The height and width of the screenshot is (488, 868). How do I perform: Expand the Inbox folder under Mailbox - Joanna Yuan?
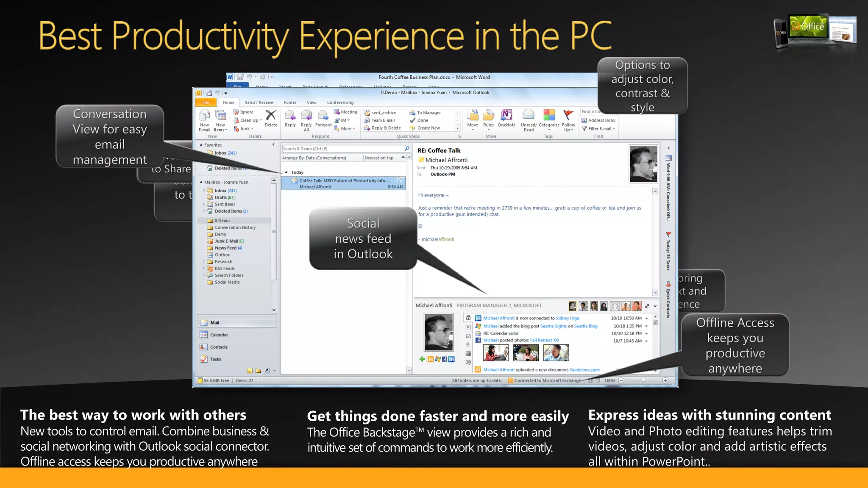click(204, 191)
